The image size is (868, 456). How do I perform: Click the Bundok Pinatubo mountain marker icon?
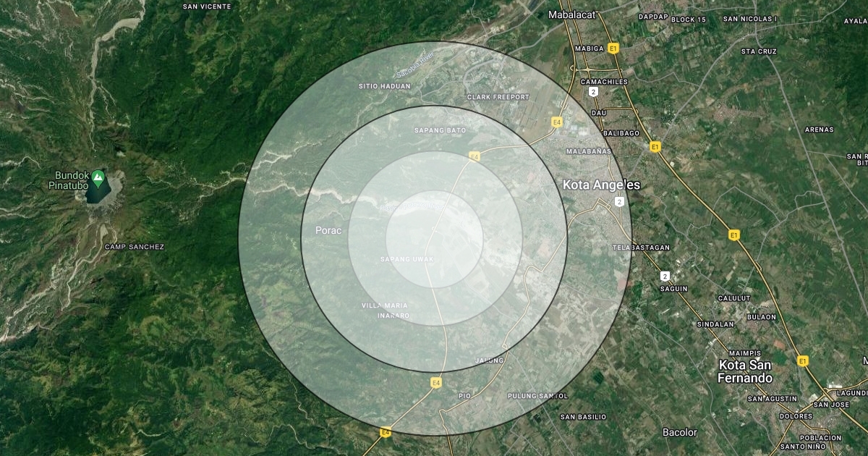point(98,176)
